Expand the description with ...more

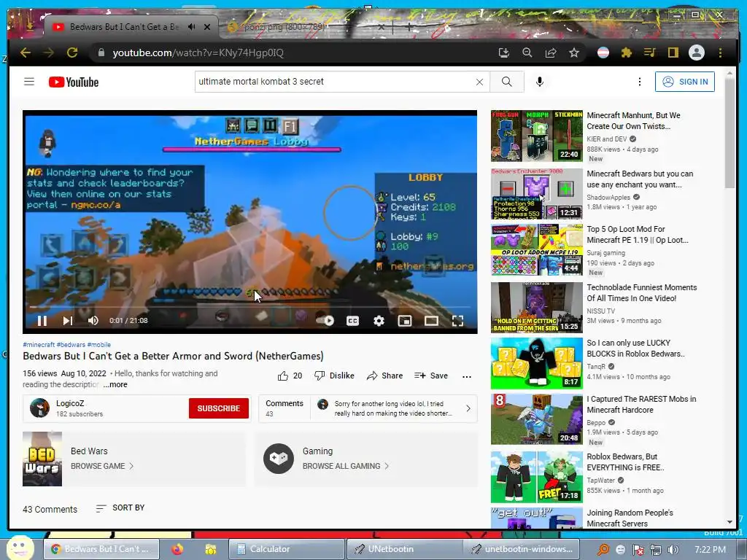coord(115,384)
